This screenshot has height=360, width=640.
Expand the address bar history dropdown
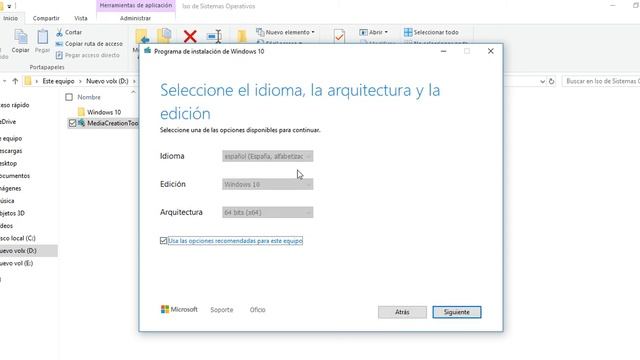tap(542, 81)
